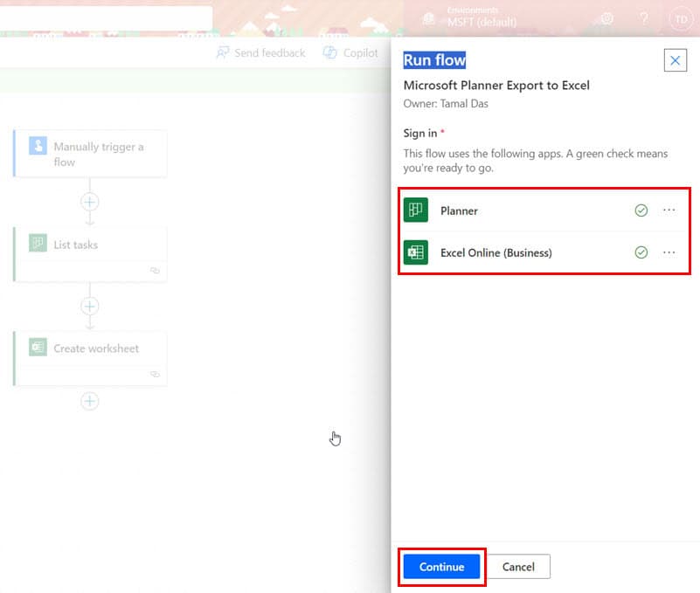Add a step below Create worksheet
The image size is (700, 593).
[90, 401]
